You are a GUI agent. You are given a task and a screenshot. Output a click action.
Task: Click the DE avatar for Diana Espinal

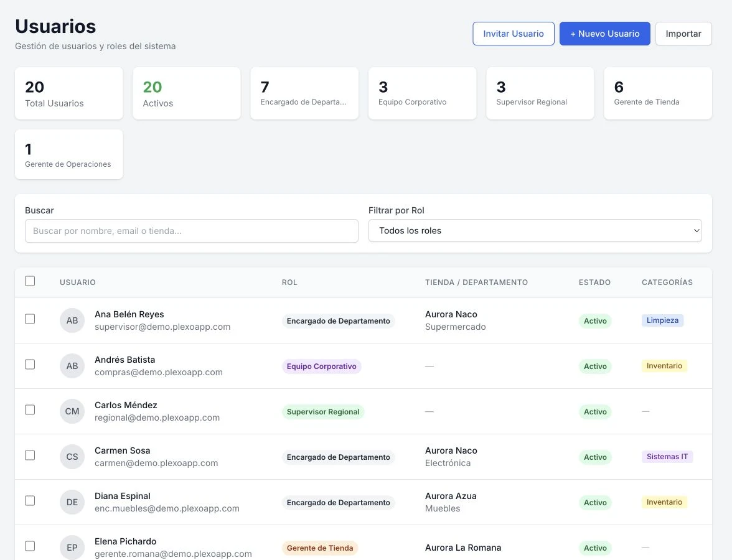[72, 502]
